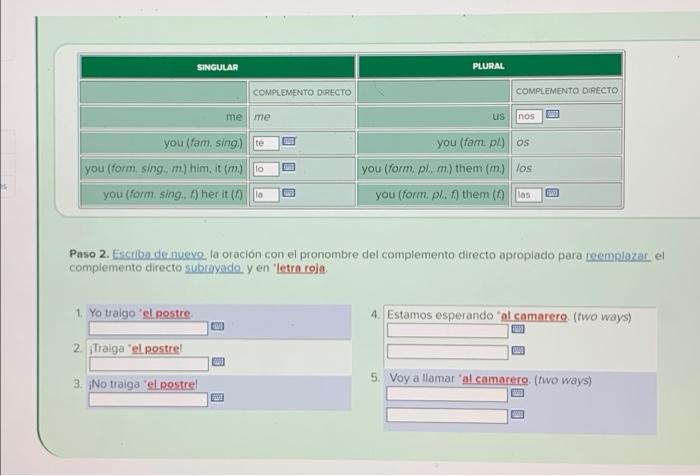
Task: Click the red 'letra roja' link
Action: [301, 268]
